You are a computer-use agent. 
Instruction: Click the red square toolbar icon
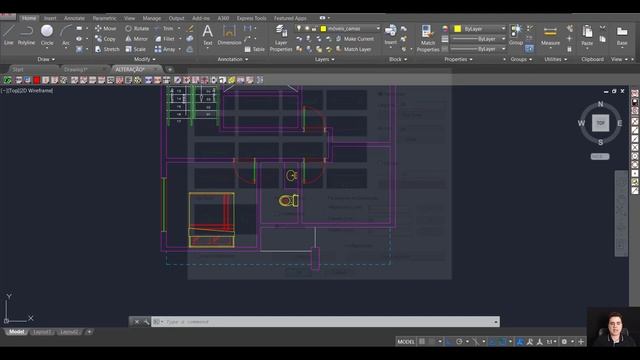37,80
